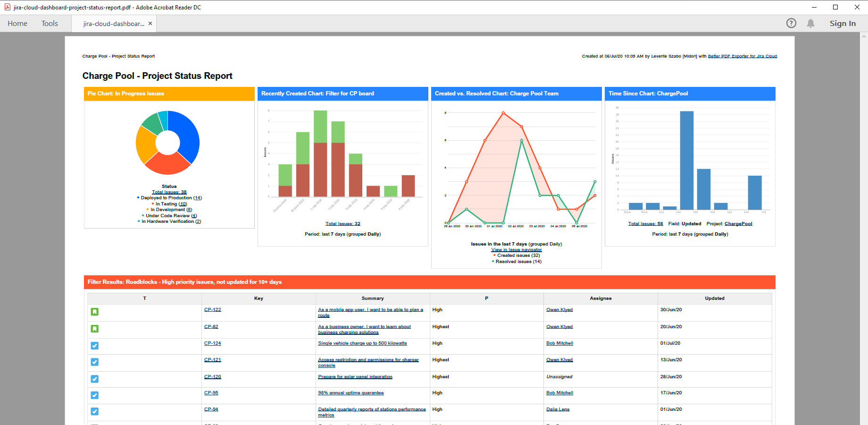Close the jira-cloud-dashboard document tab
This screenshot has height=425, width=868.
tap(150, 23)
